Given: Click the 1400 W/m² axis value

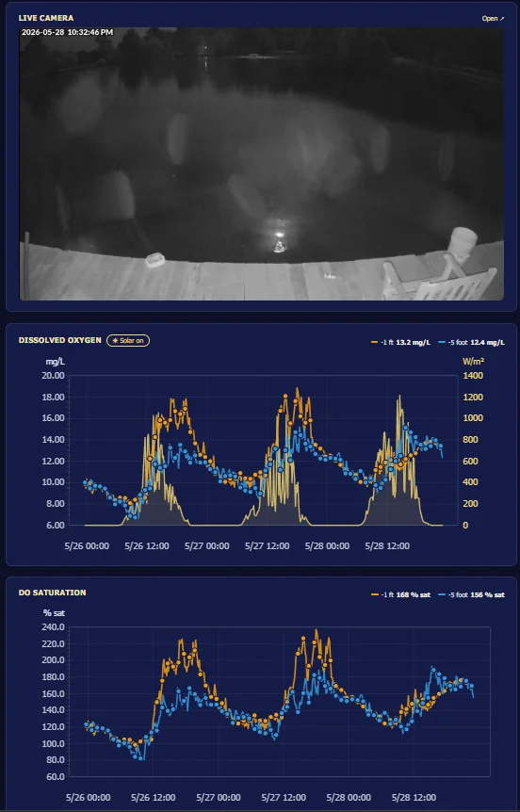Looking at the screenshot, I should (x=473, y=376).
